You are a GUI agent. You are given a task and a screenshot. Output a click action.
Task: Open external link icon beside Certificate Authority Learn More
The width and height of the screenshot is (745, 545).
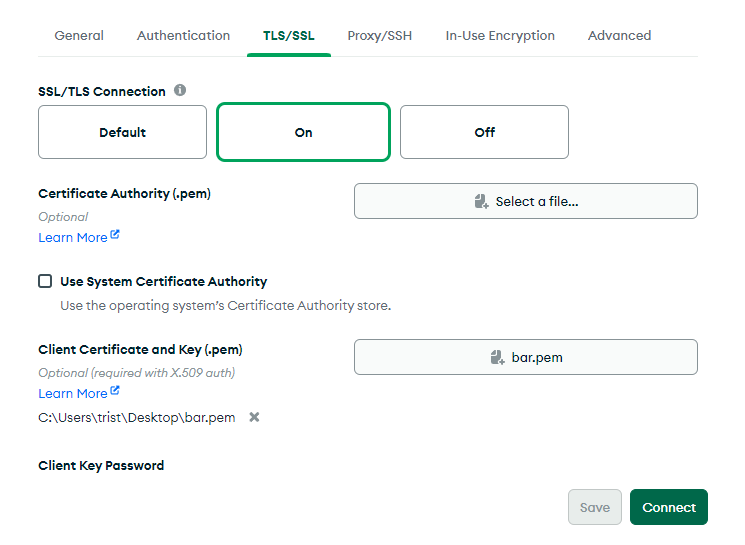[x=115, y=236]
